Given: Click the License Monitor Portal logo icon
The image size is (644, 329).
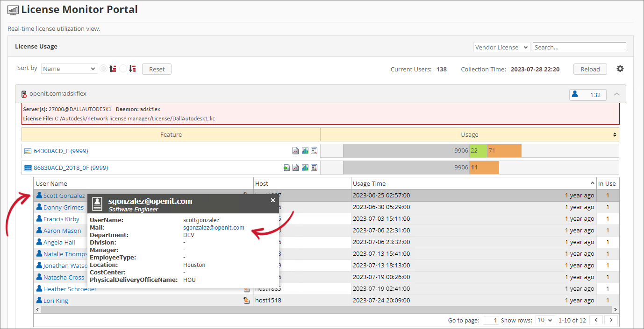Looking at the screenshot, I should [x=13, y=10].
